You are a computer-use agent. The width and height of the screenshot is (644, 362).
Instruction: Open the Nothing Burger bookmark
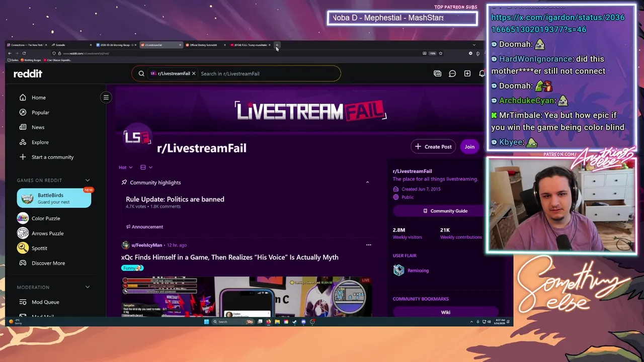[31, 60]
